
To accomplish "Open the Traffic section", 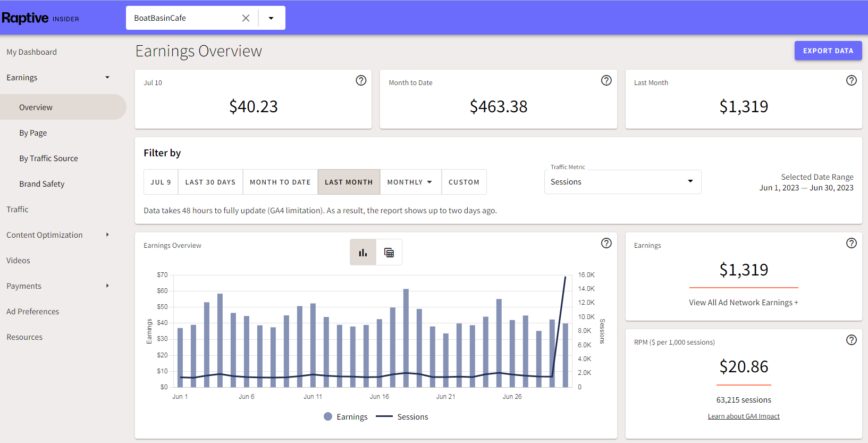I will pyautogui.click(x=18, y=210).
